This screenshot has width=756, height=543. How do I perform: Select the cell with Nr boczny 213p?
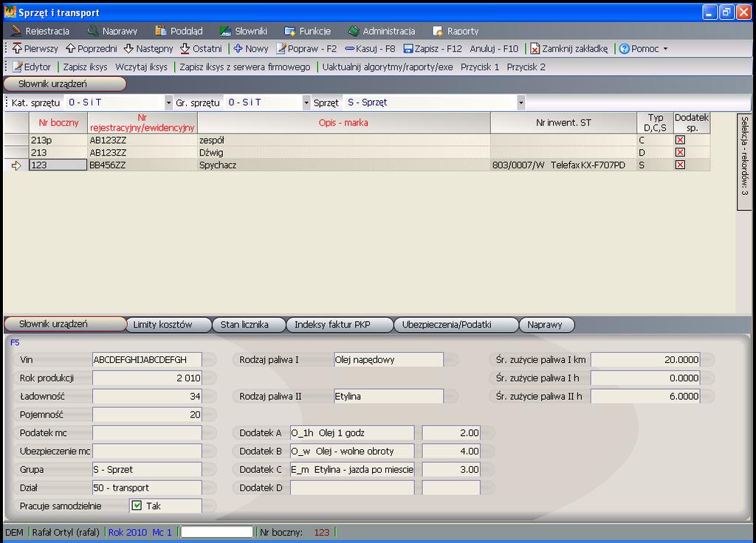[x=58, y=140]
